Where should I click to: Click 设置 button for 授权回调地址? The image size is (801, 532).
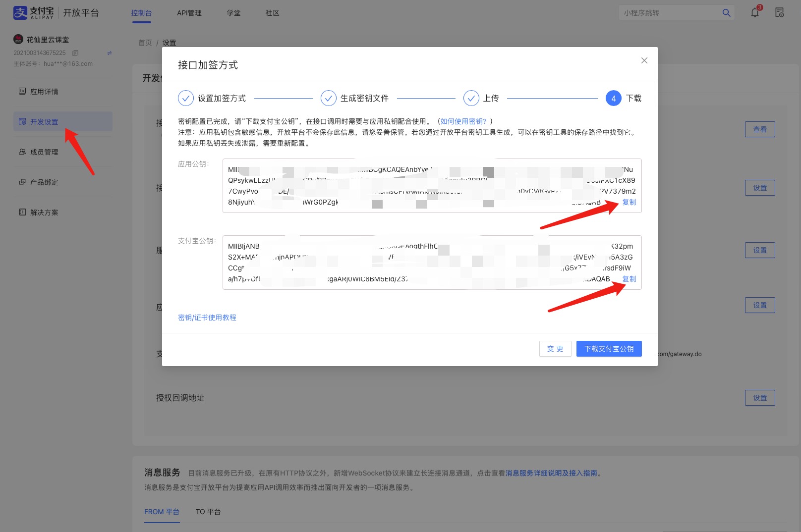[x=760, y=398]
